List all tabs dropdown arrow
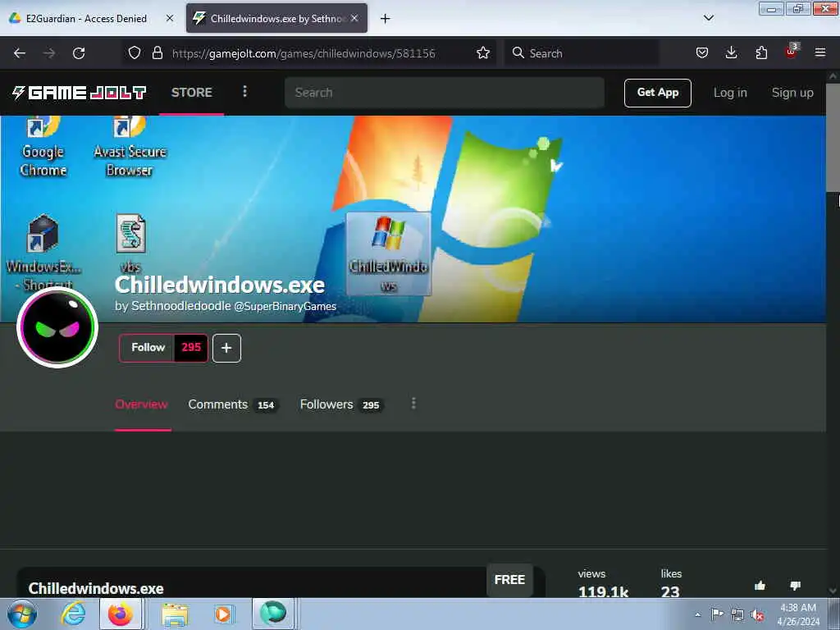The height and width of the screenshot is (630, 840). [x=708, y=18]
